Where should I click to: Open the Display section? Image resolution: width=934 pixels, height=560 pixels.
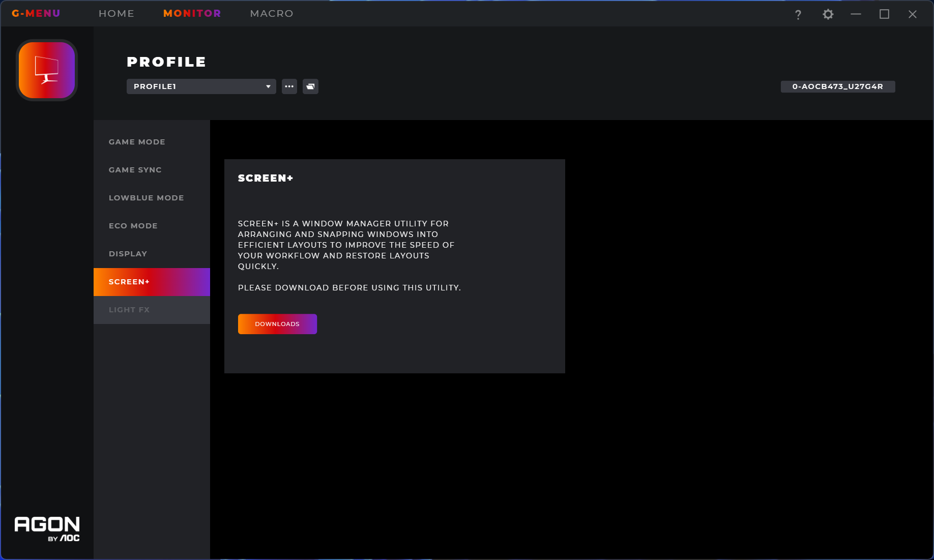pos(152,254)
